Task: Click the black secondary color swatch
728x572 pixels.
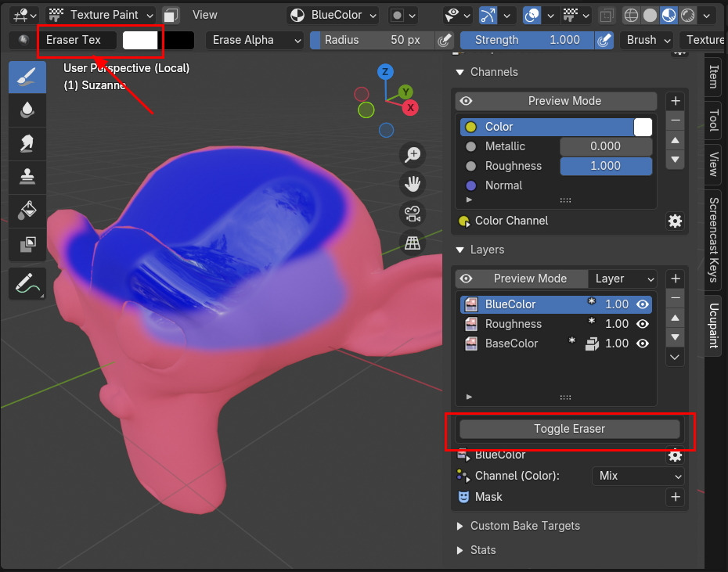Action: (176, 41)
